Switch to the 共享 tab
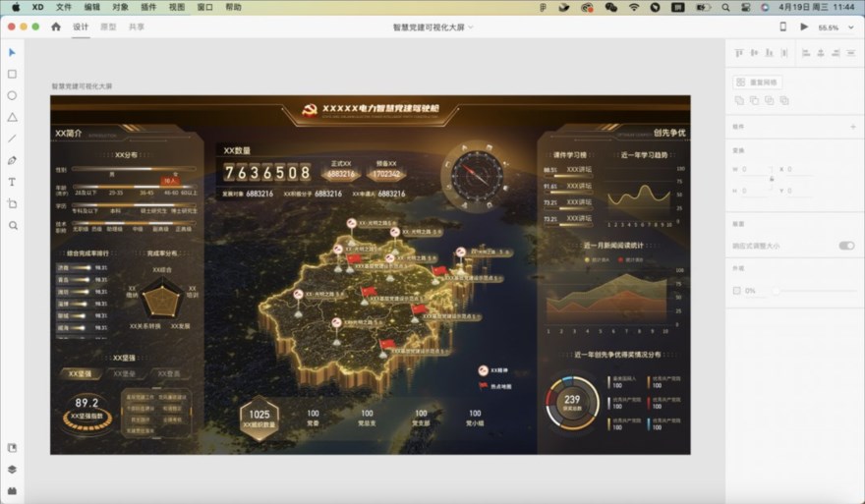 click(137, 27)
